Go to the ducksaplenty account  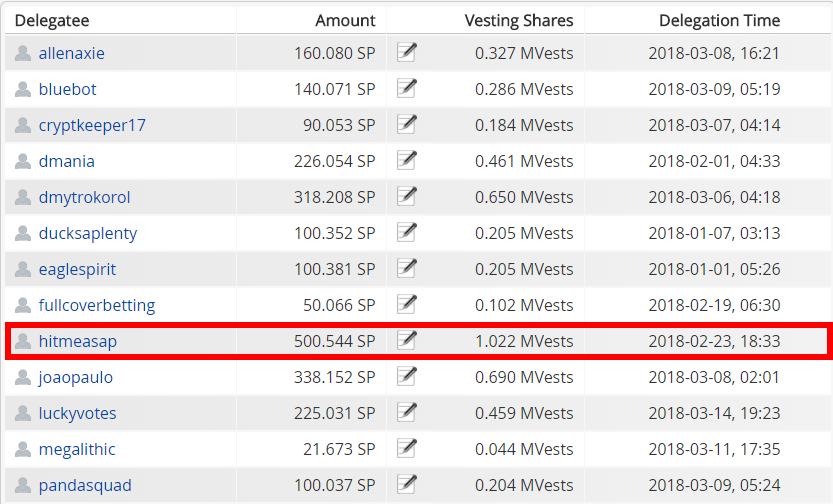(88, 233)
